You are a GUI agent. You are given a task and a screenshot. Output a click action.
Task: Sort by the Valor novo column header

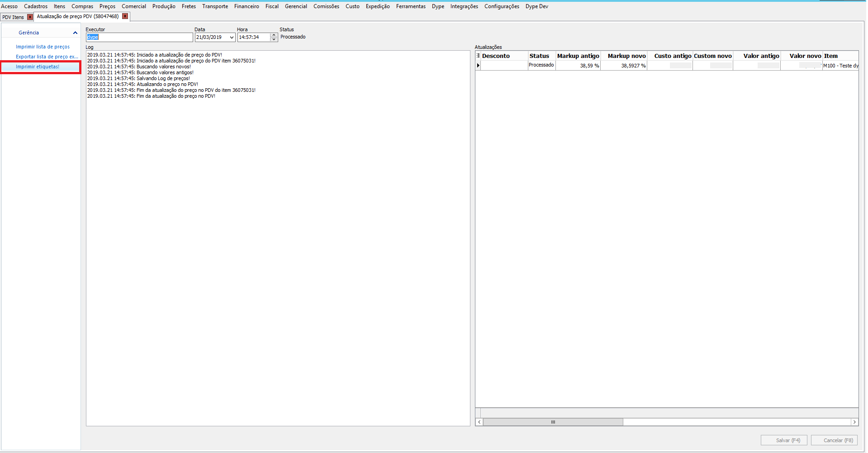[802, 56]
